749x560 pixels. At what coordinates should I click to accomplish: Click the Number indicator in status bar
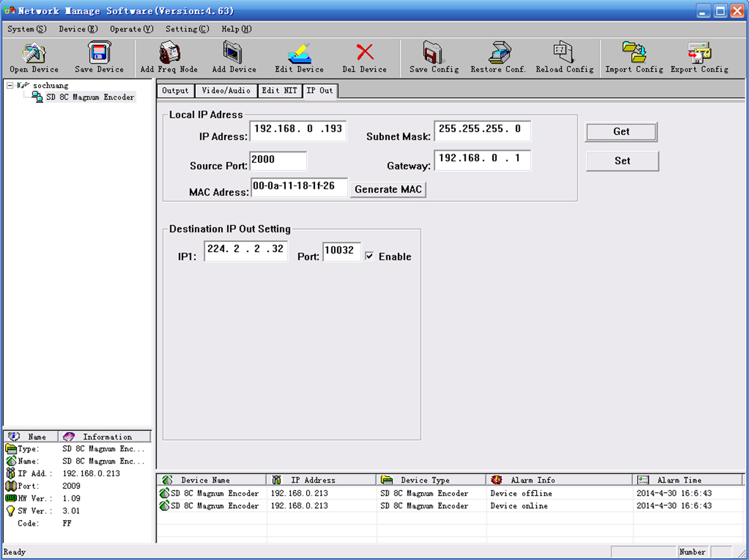[x=692, y=552]
